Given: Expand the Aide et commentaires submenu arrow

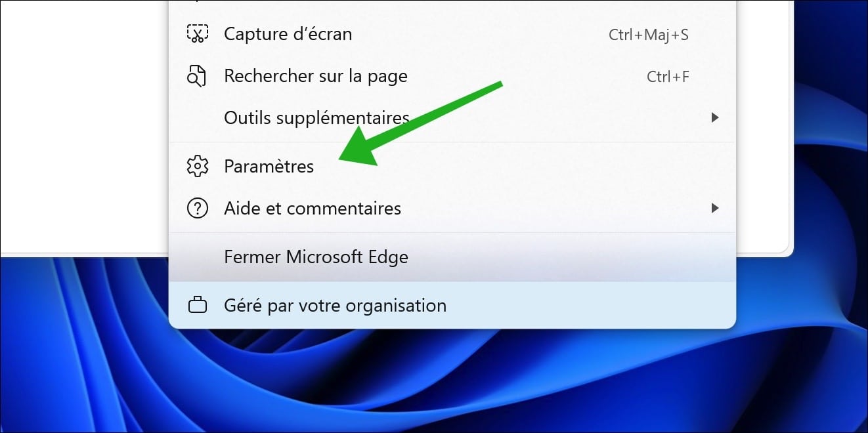Looking at the screenshot, I should click(x=715, y=208).
